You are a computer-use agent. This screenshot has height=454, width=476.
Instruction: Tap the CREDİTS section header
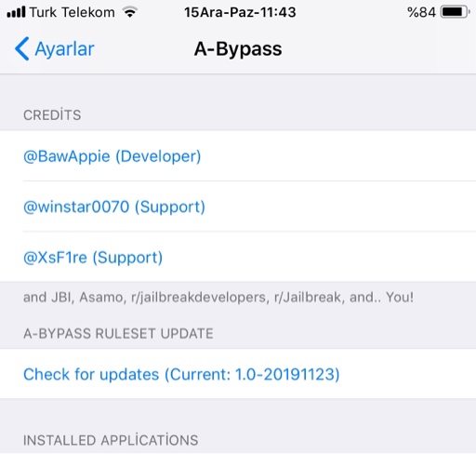[x=52, y=114]
